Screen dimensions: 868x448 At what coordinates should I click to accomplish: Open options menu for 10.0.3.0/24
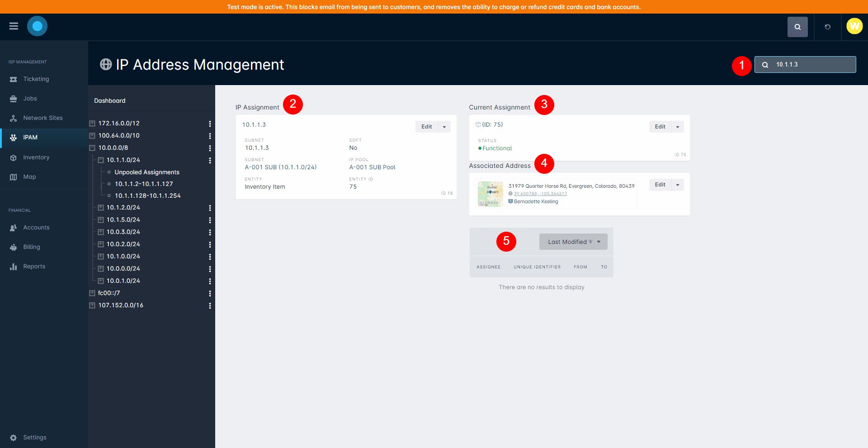[x=210, y=232]
